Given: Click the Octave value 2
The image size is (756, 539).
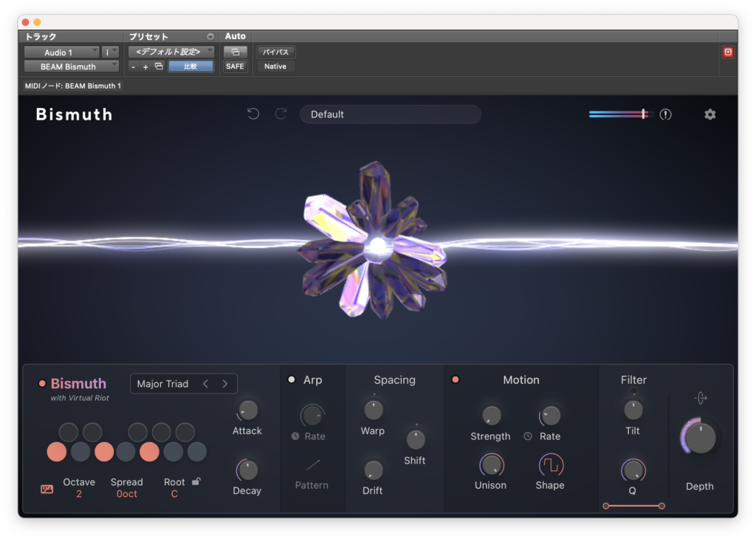Looking at the screenshot, I should 79,494.
